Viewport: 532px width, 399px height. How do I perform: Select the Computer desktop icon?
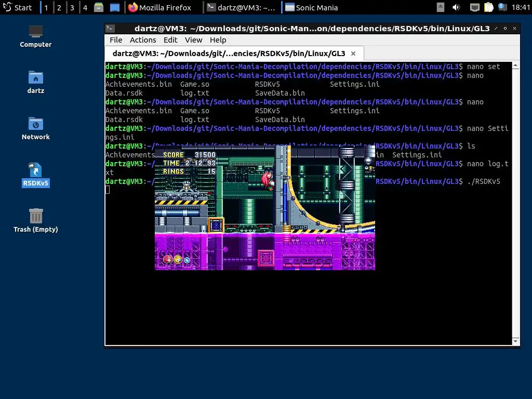(36, 36)
